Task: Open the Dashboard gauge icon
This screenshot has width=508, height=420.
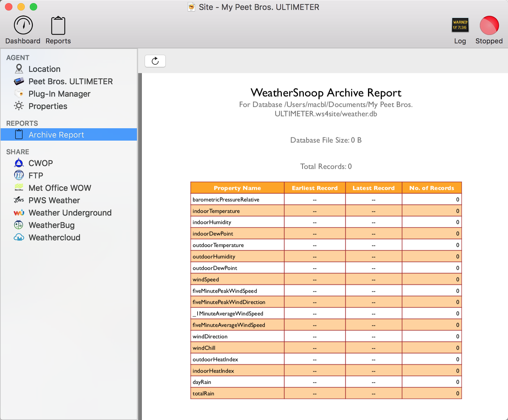Action: 23,25
